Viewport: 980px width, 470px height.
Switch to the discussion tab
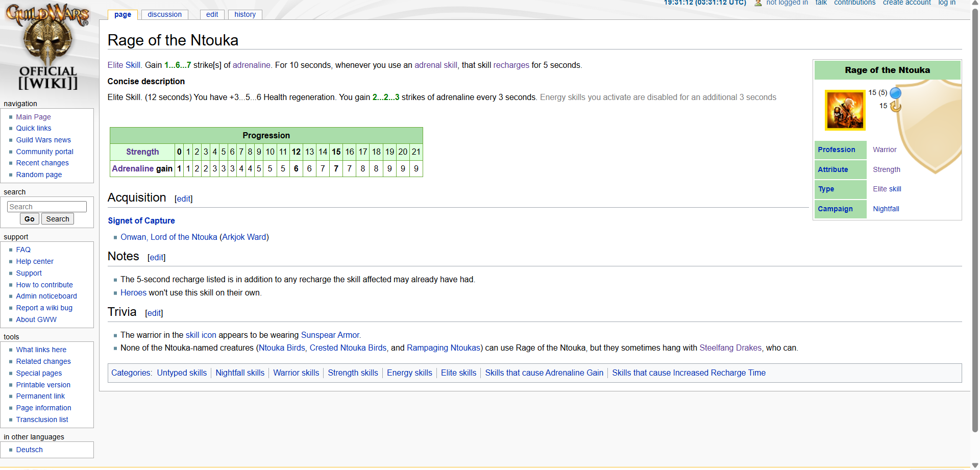click(x=165, y=14)
